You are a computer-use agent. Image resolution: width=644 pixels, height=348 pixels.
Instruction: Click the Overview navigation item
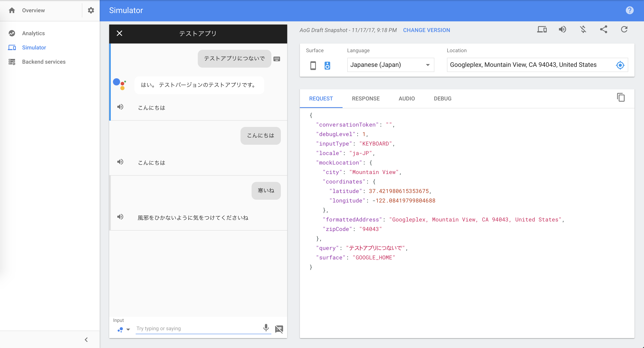tap(33, 10)
